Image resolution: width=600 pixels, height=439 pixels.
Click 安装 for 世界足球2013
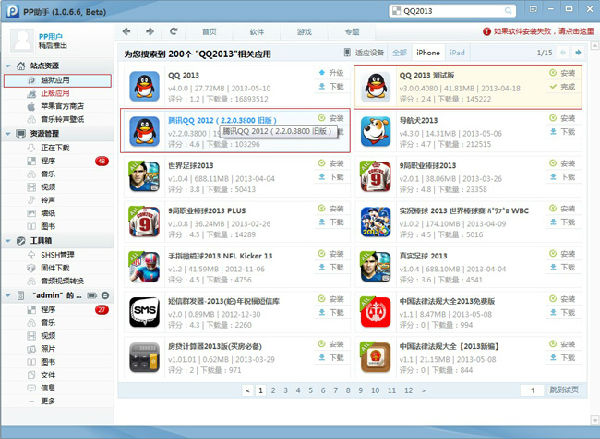click(331, 163)
